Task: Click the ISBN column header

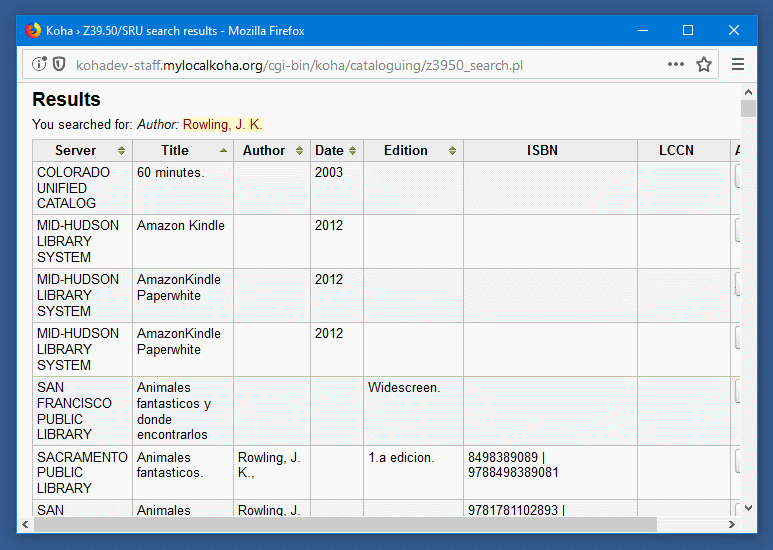Action: (542, 151)
